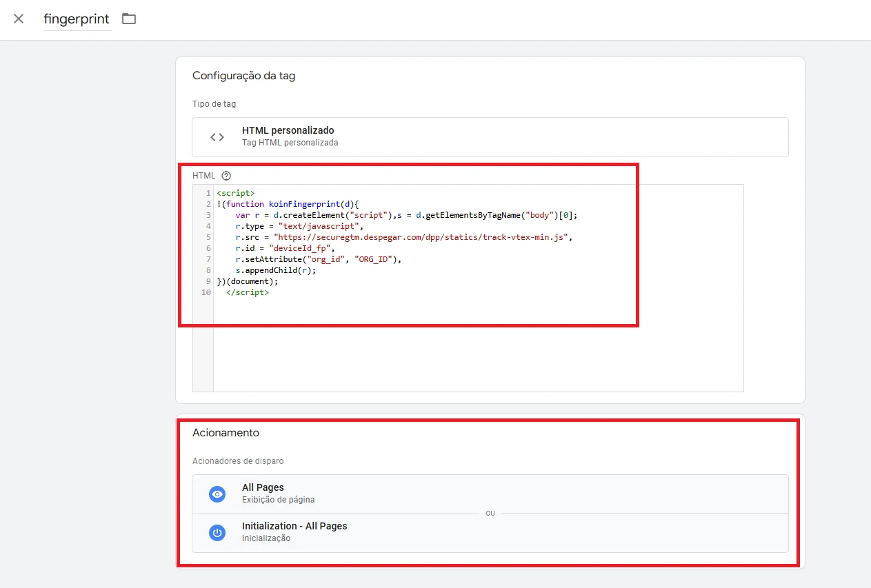Screen dimensions: 871x588
Task: Click the Configuração da tag heading
Action: 243,76
